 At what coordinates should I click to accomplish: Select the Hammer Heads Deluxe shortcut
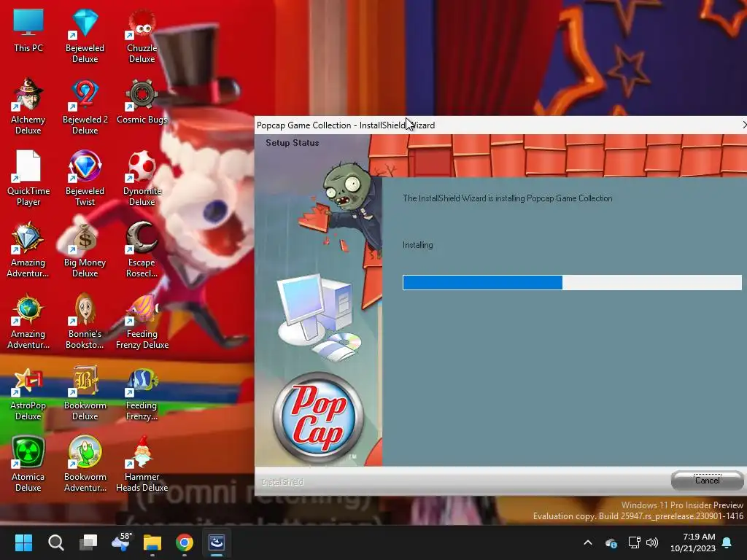(x=142, y=464)
